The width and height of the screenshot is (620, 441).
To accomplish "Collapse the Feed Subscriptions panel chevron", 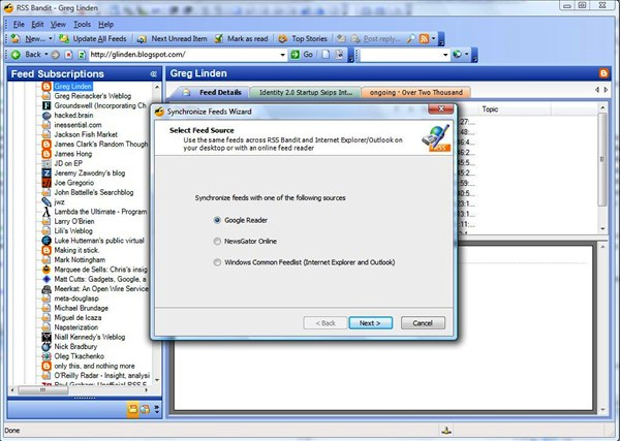I will [x=153, y=74].
